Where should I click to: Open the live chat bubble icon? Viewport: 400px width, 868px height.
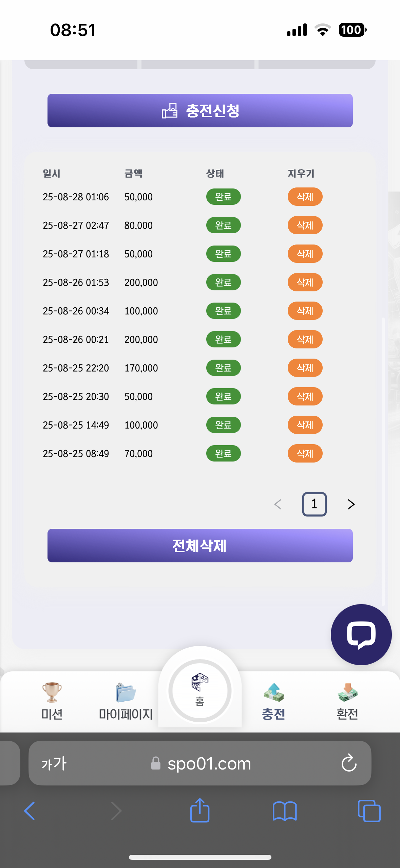coord(361,634)
